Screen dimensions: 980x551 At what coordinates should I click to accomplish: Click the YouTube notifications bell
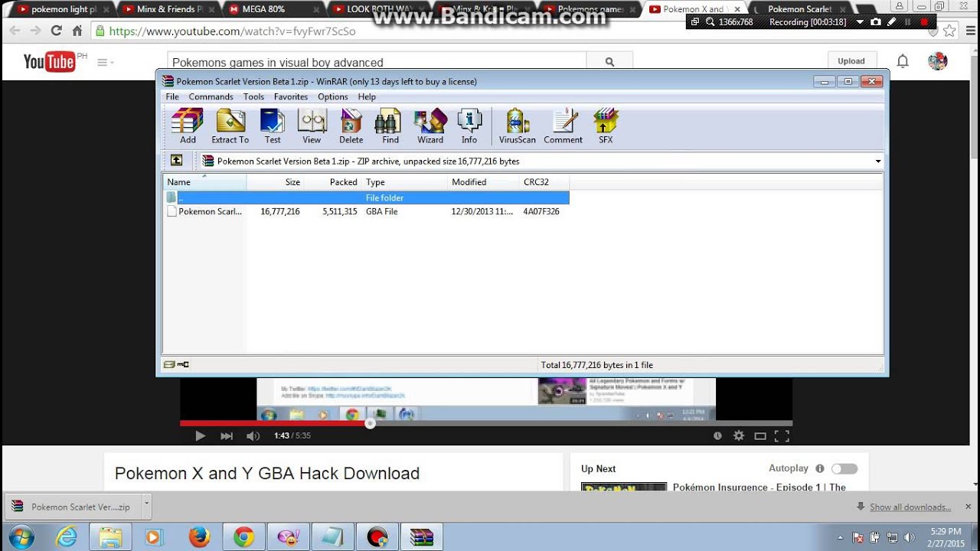[x=903, y=62]
